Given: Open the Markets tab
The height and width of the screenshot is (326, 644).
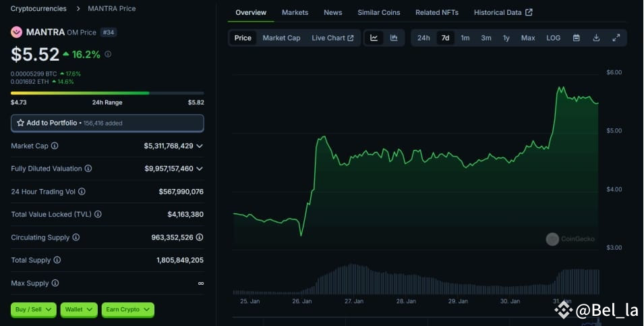Looking at the screenshot, I should 295,12.
